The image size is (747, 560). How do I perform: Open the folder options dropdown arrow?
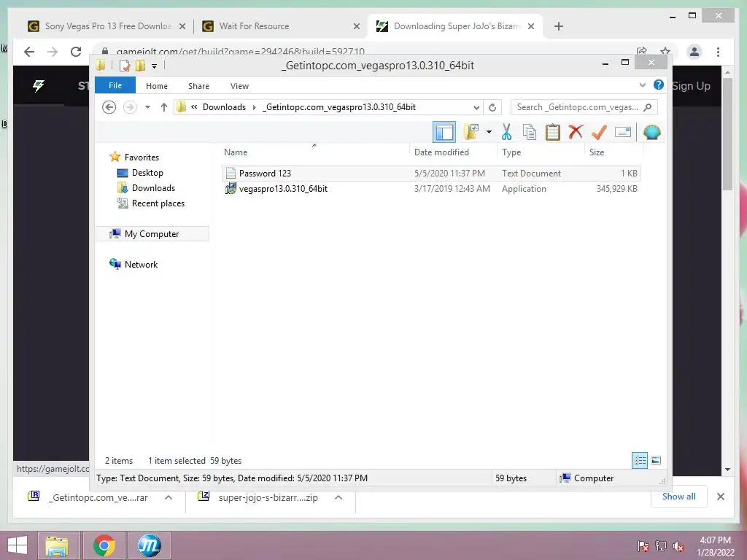[x=489, y=132]
